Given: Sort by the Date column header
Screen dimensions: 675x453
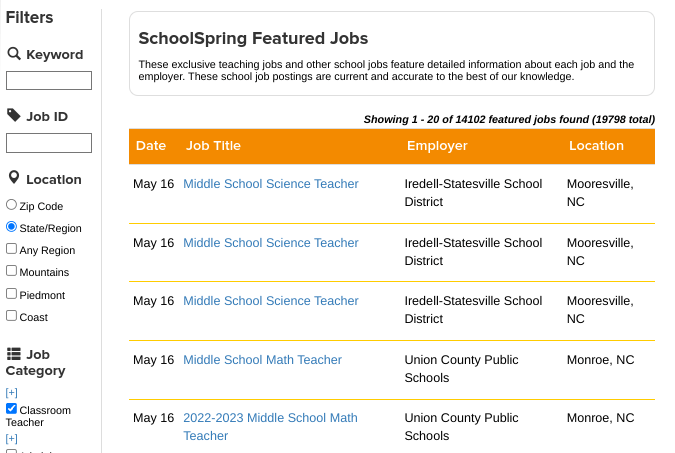Looking at the screenshot, I should [x=151, y=146].
